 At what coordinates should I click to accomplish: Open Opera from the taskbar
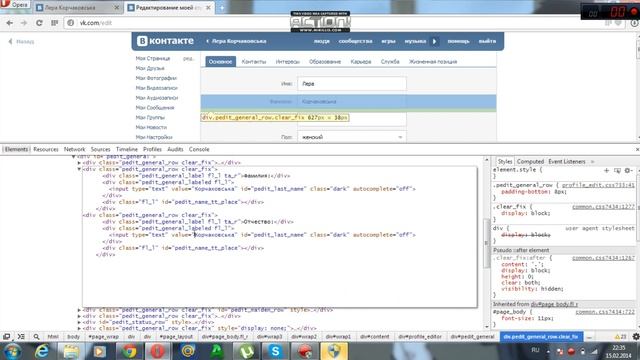[x=158, y=351]
